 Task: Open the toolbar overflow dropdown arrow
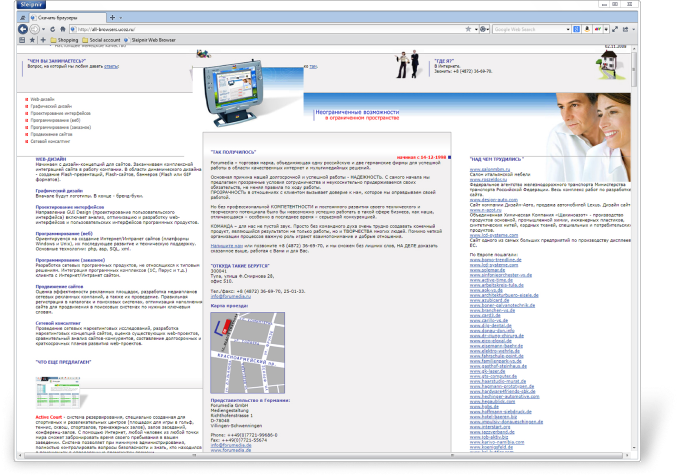tap(633, 29)
